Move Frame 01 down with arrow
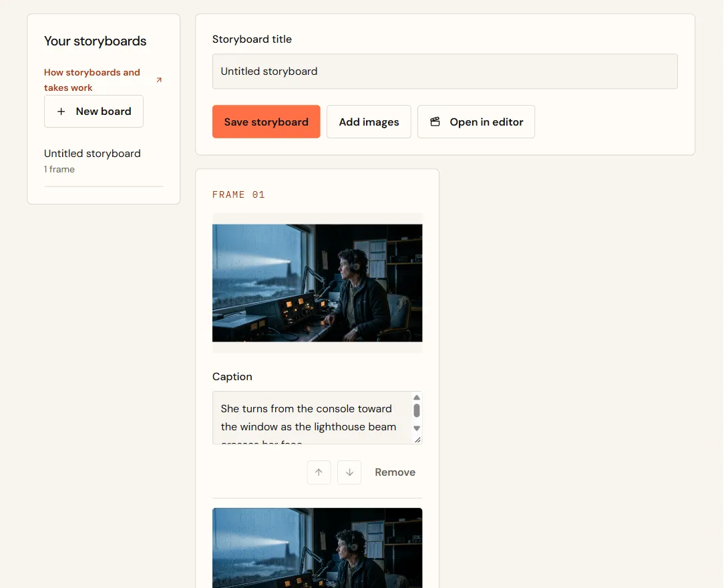 [349, 472]
